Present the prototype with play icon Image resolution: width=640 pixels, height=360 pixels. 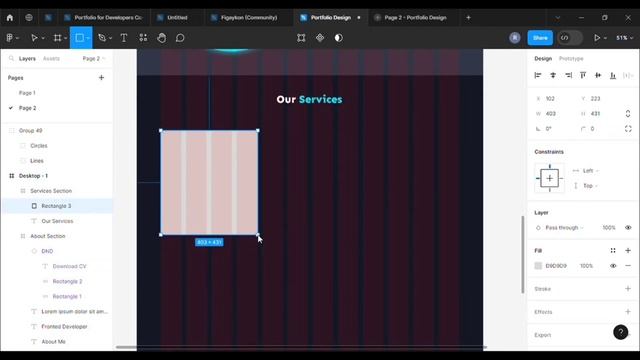tap(597, 38)
